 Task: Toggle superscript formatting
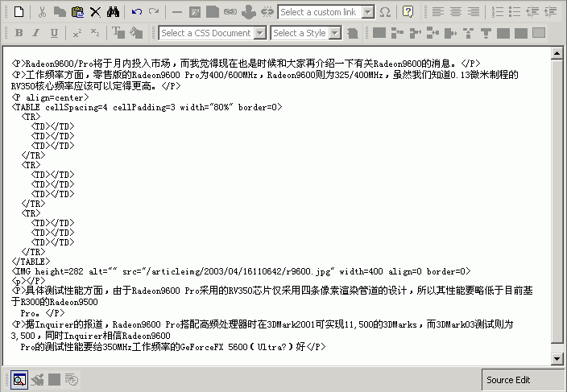click(x=77, y=33)
